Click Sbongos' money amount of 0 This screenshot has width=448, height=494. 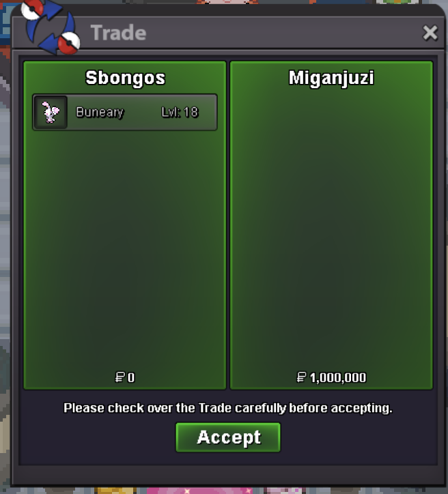131,377
